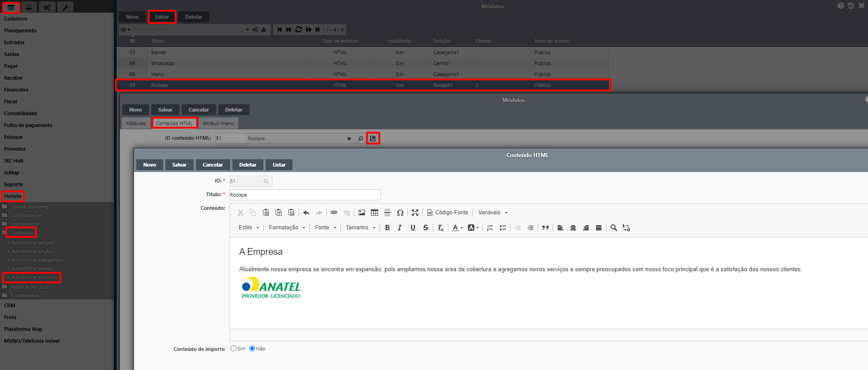
Task: Apply underline formatting
Action: [413, 228]
